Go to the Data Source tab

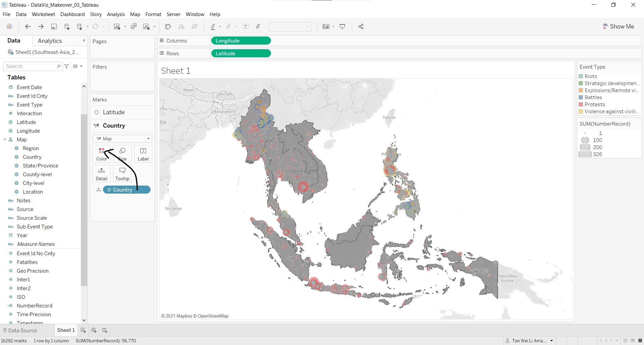[x=20, y=330]
